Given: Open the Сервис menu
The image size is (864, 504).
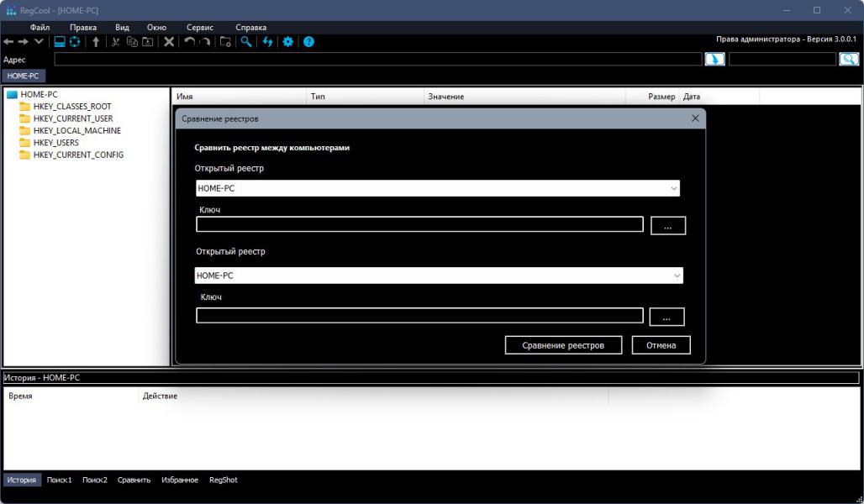Looking at the screenshot, I should (x=199, y=28).
